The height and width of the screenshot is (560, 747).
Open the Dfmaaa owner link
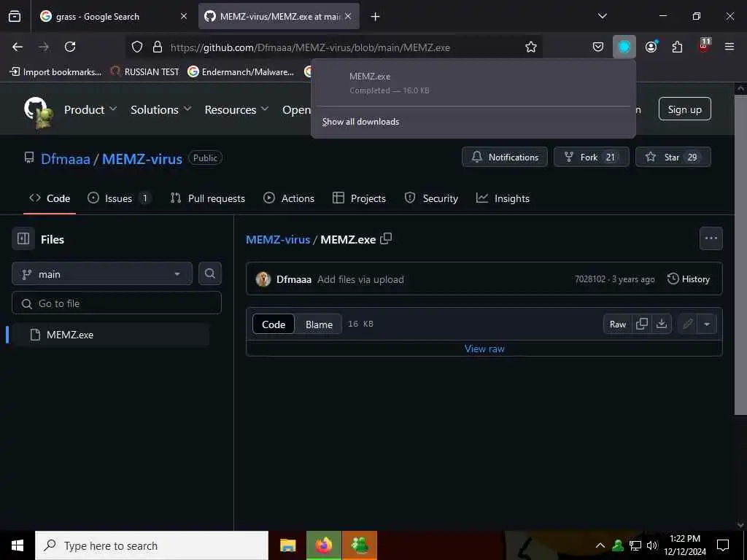click(x=65, y=158)
